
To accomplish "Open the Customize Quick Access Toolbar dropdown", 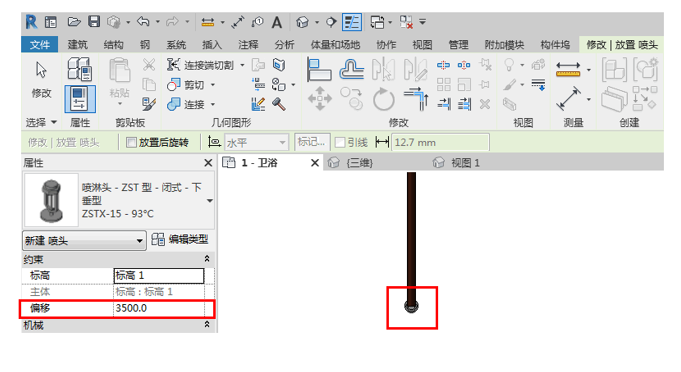I will [x=423, y=22].
